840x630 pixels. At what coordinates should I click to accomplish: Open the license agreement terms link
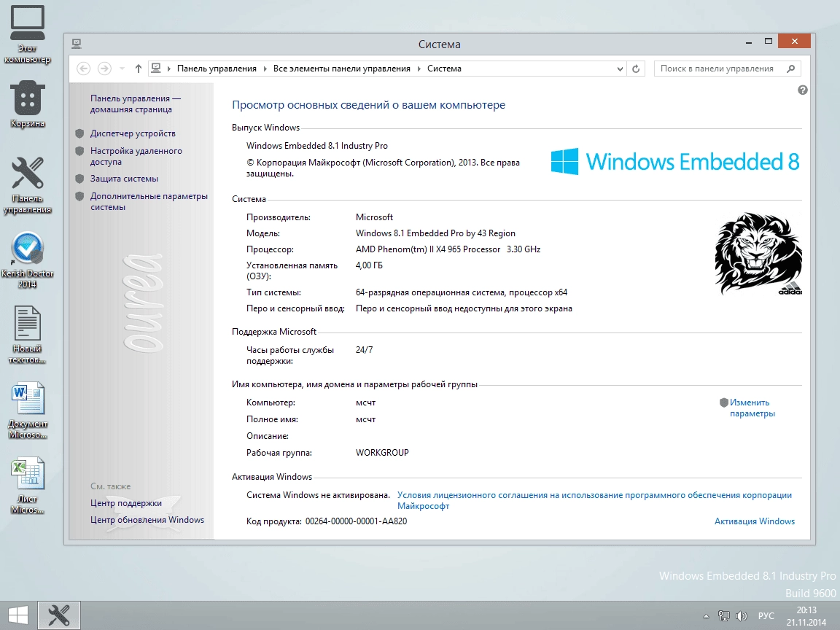coord(594,500)
